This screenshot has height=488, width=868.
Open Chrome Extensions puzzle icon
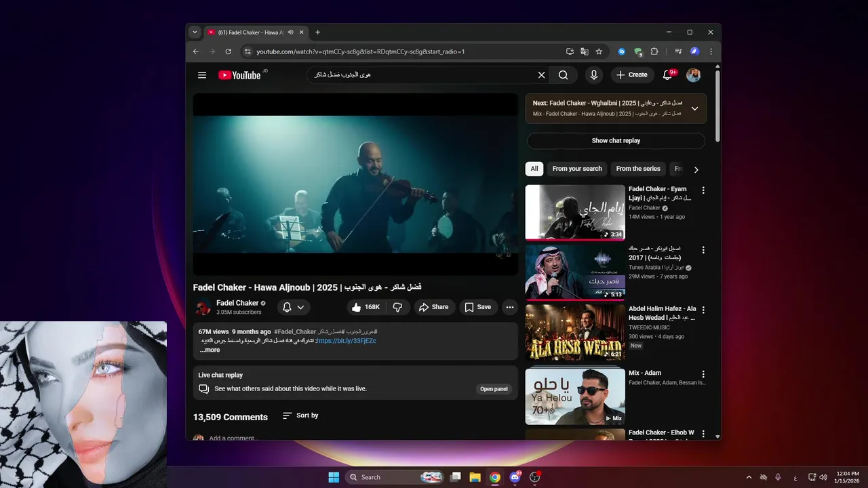[x=654, y=52]
